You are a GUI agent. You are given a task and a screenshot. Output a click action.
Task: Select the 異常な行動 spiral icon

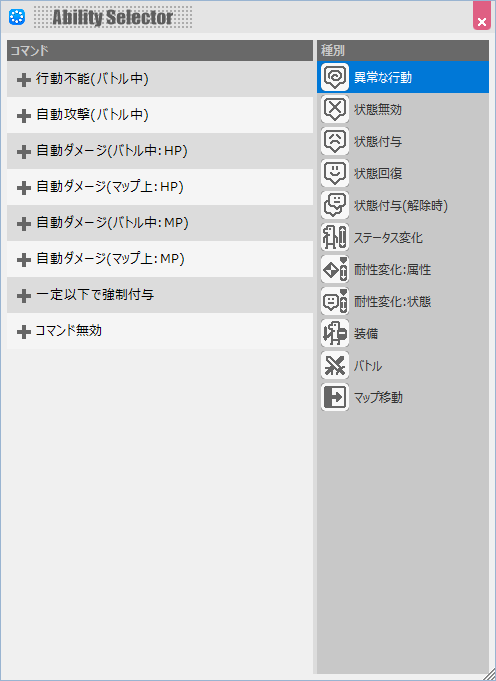point(335,77)
